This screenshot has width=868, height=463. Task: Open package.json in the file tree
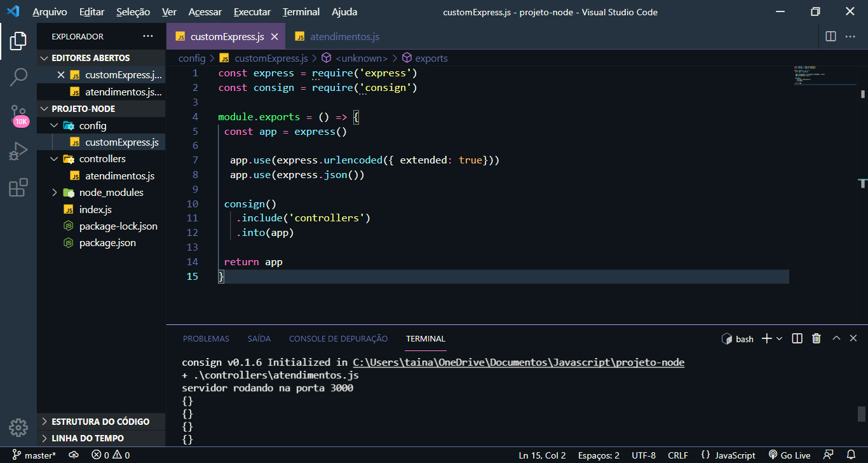[101, 243]
